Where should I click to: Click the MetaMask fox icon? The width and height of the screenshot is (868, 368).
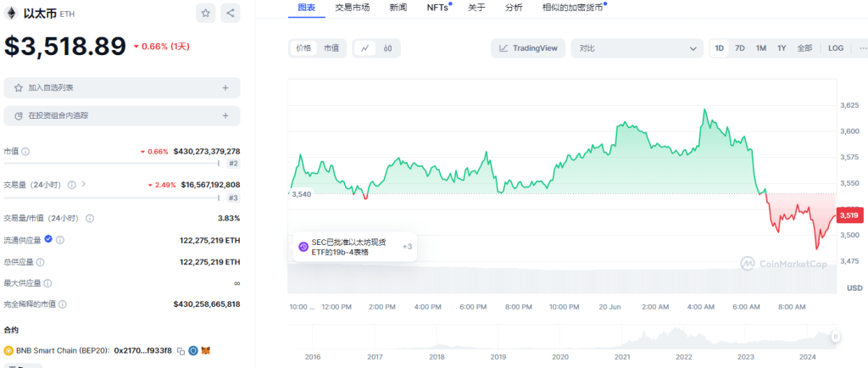pyautogui.click(x=204, y=349)
